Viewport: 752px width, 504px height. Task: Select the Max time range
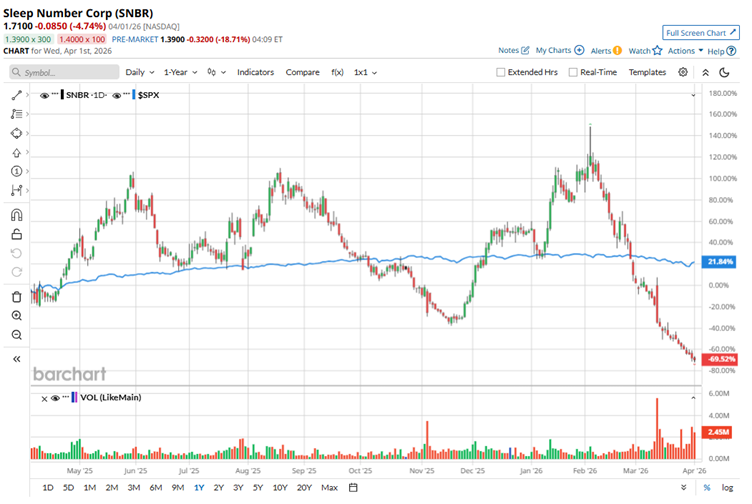[x=329, y=488]
